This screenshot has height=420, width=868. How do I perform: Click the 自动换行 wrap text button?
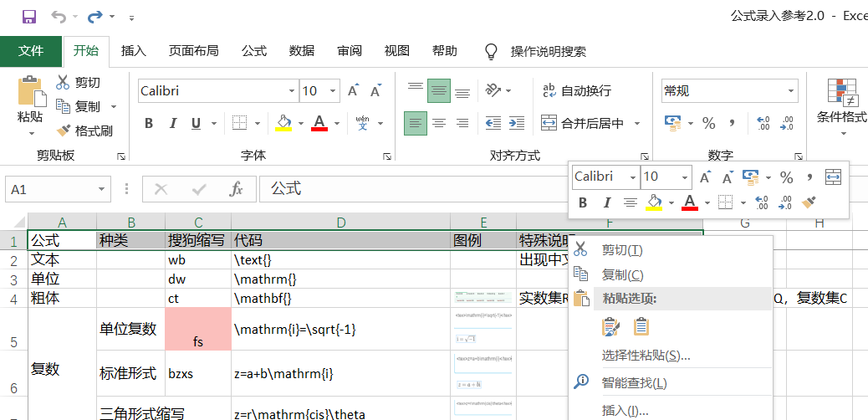pos(576,90)
